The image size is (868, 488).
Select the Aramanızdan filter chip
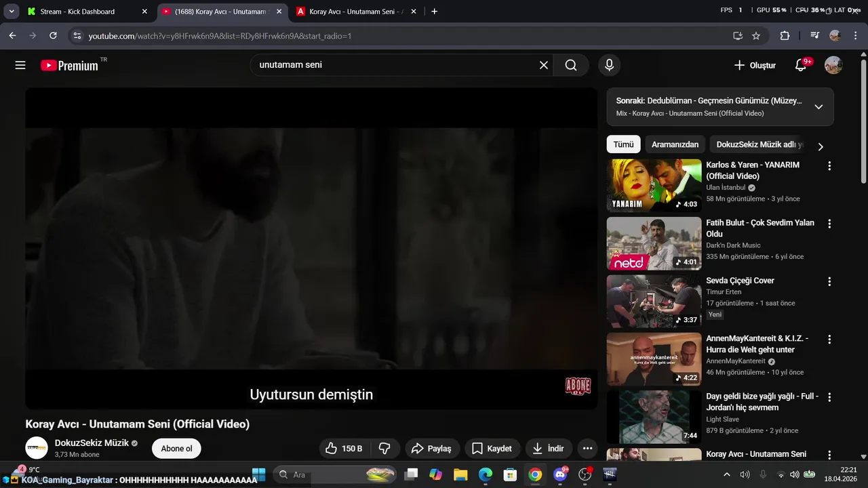(675, 144)
